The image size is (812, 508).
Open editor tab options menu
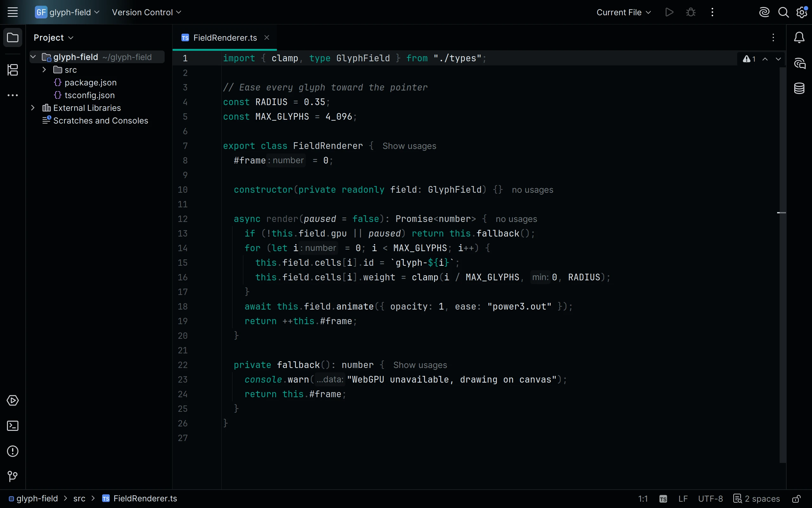coord(773,38)
